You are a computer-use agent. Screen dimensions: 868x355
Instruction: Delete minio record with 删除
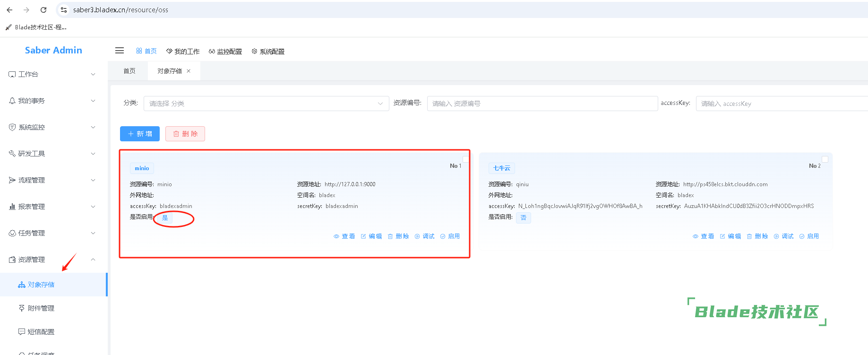398,236
